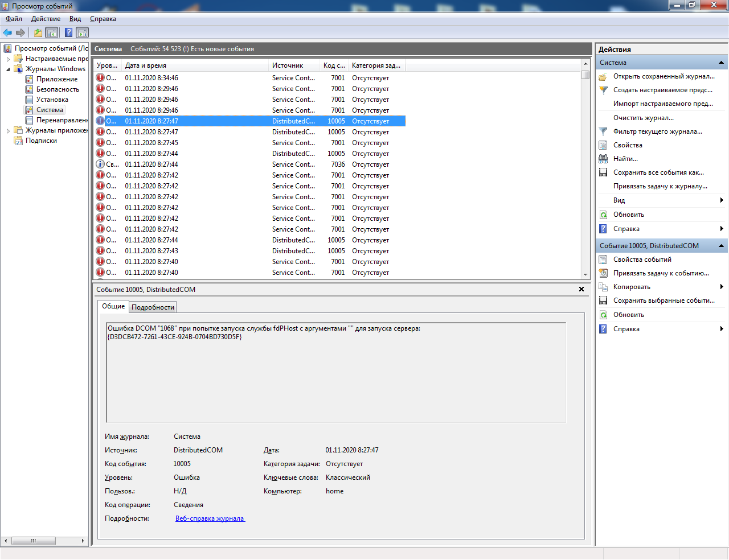Open the Веб-справка журнала link
729x560 pixels.
coord(210,518)
